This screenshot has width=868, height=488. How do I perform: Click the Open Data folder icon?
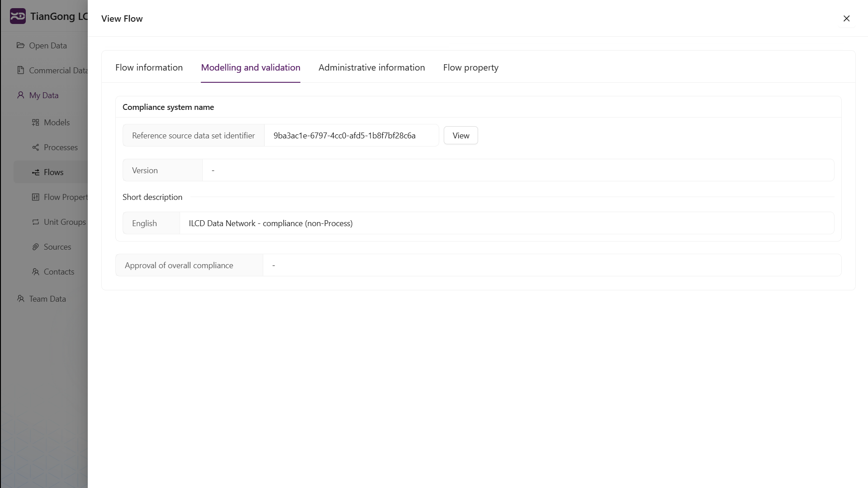coord(20,45)
